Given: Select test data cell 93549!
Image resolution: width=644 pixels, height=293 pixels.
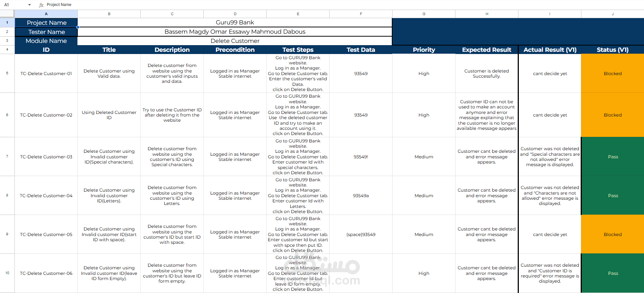Looking at the screenshot, I should pos(361,156).
